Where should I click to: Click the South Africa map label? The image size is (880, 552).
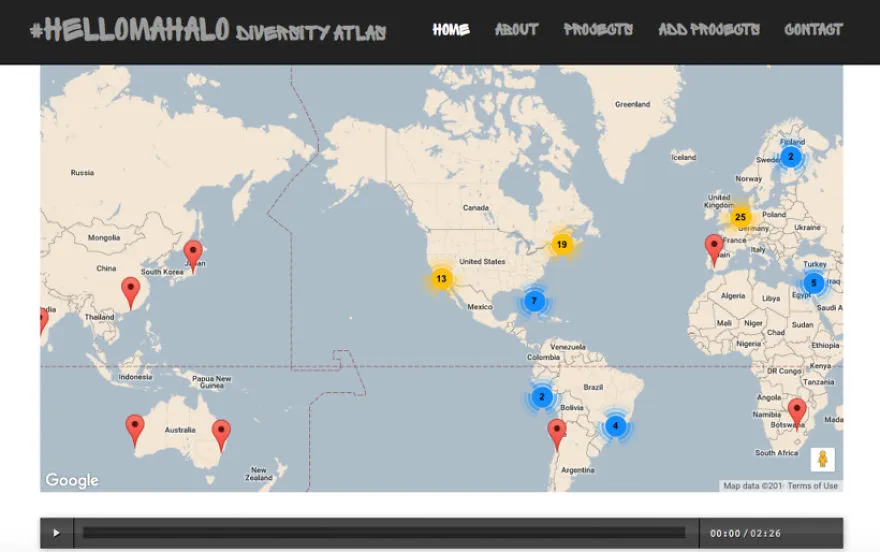click(x=776, y=453)
